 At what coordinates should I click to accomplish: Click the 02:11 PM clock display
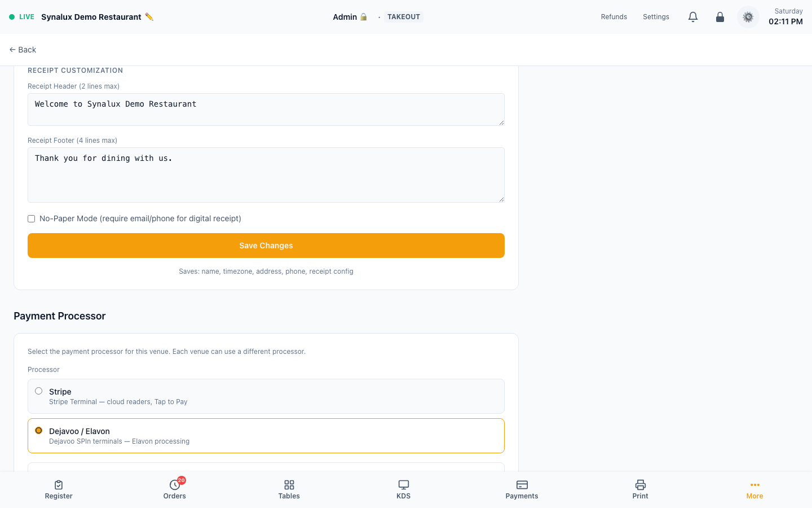(x=786, y=21)
